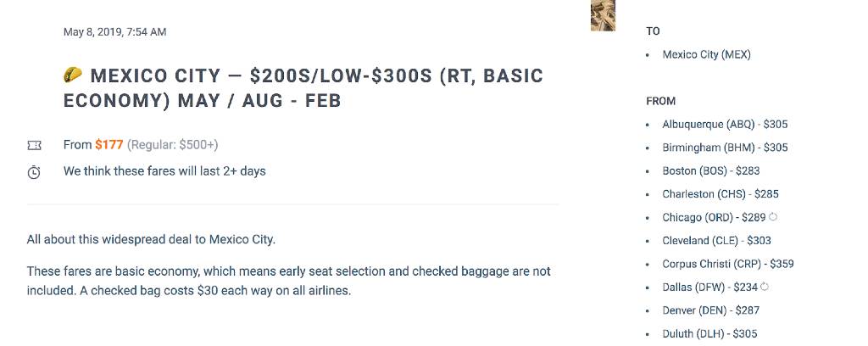
Task: Click the loading spinner next to Chicago (ORD)
Action: click(773, 217)
